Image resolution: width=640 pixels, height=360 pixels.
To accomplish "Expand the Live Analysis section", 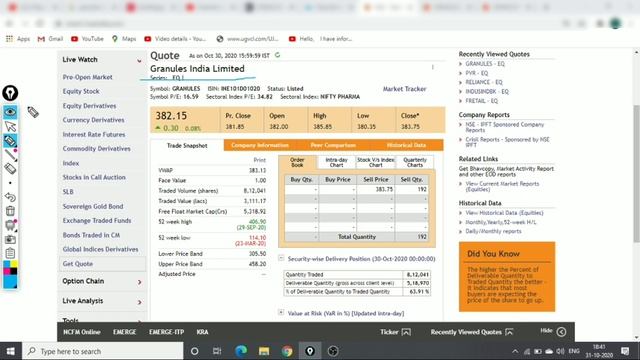I will coord(139,302).
